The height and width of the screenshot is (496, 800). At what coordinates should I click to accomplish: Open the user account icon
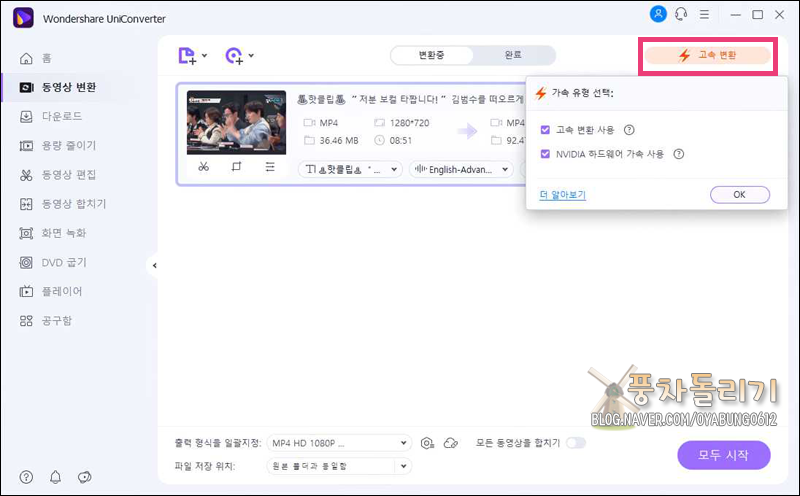tap(658, 14)
